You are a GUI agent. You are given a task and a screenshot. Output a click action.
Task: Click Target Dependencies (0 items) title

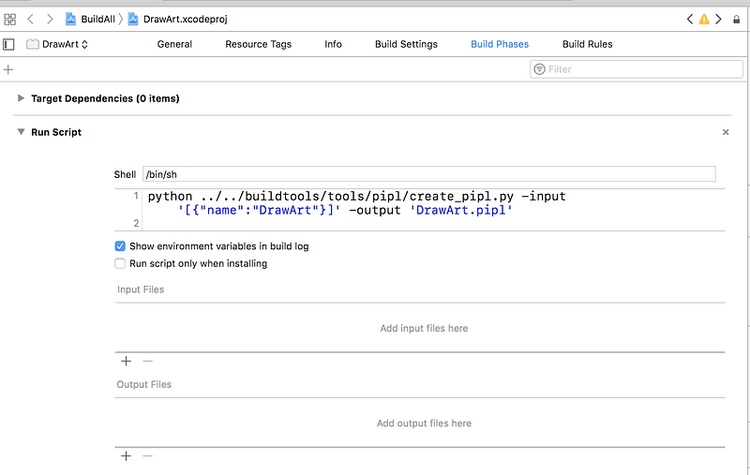(105, 99)
